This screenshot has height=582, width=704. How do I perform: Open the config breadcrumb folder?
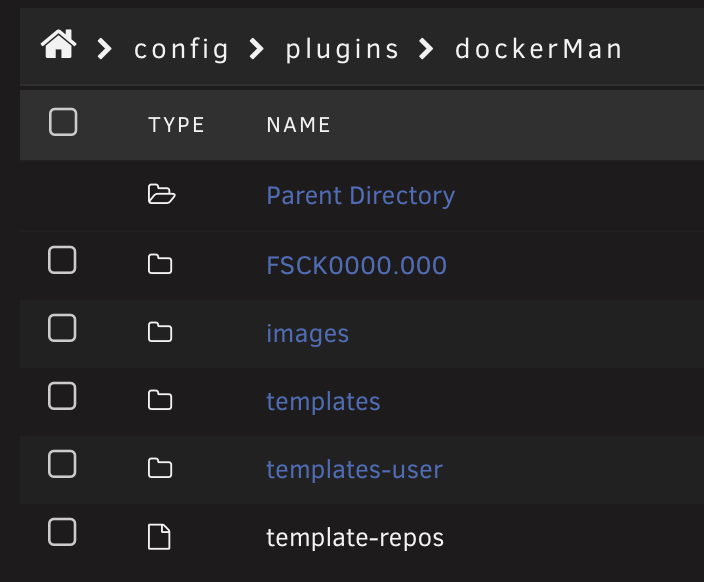pos(181,49)
